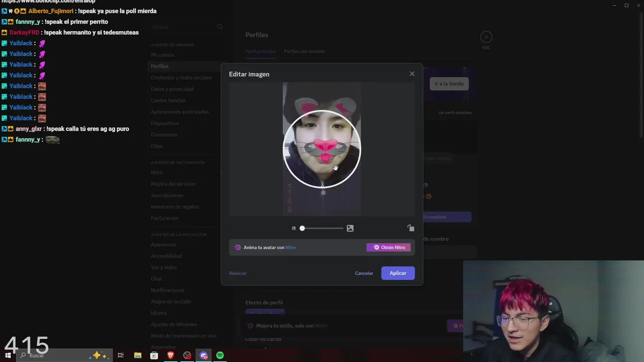This screenshot has width=644, height=362.
Task: Open Task View on the taskbar
Action: [x=121, y=355]
